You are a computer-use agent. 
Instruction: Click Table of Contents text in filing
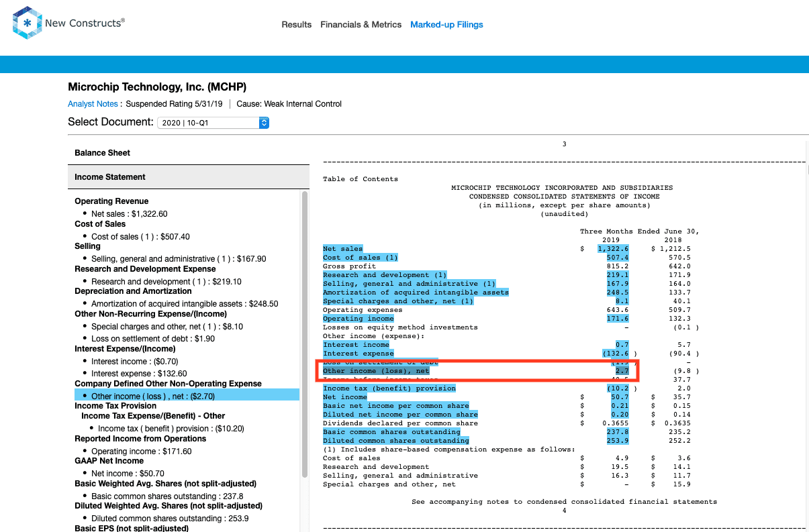click(361, 179)
